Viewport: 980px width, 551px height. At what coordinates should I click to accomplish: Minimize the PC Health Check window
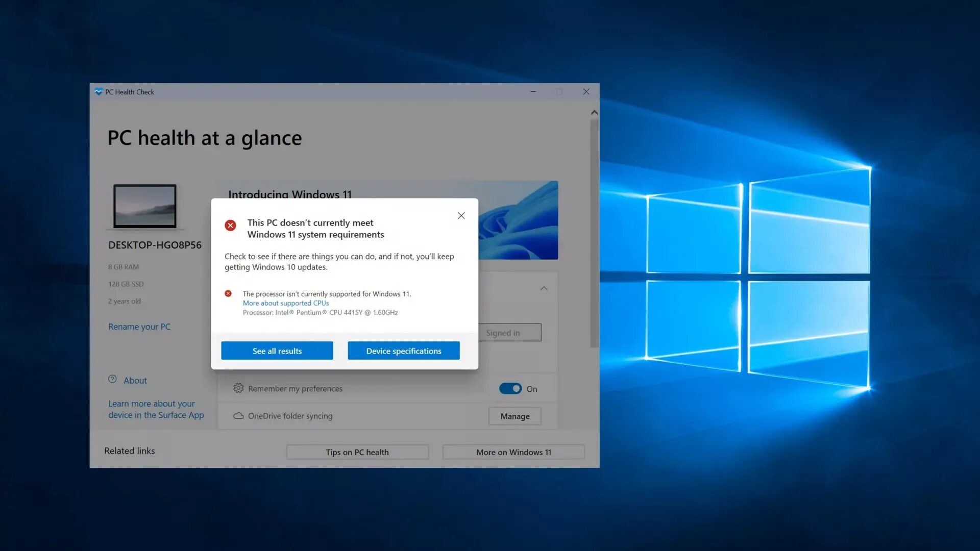point(533,92)
